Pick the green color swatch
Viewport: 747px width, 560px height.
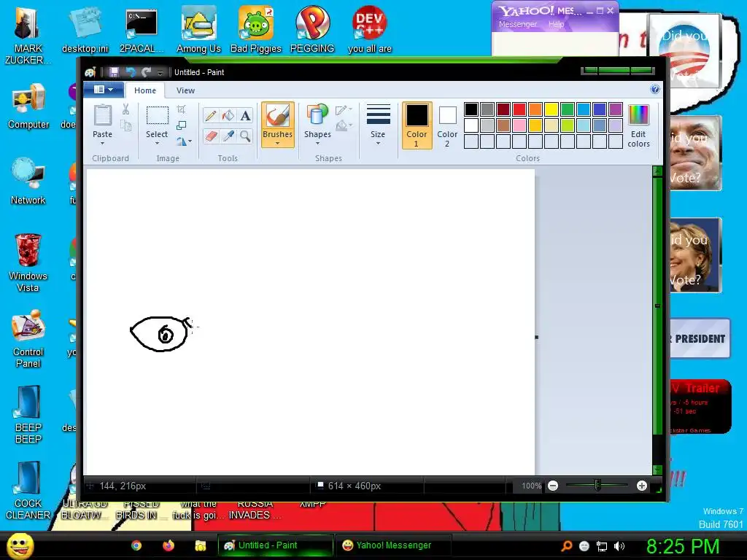pyautogui.click(x=568, y=109)
